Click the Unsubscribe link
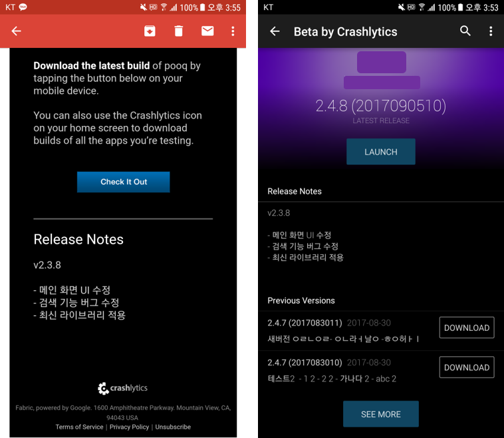The image size is (504, 438). (173, 427)
